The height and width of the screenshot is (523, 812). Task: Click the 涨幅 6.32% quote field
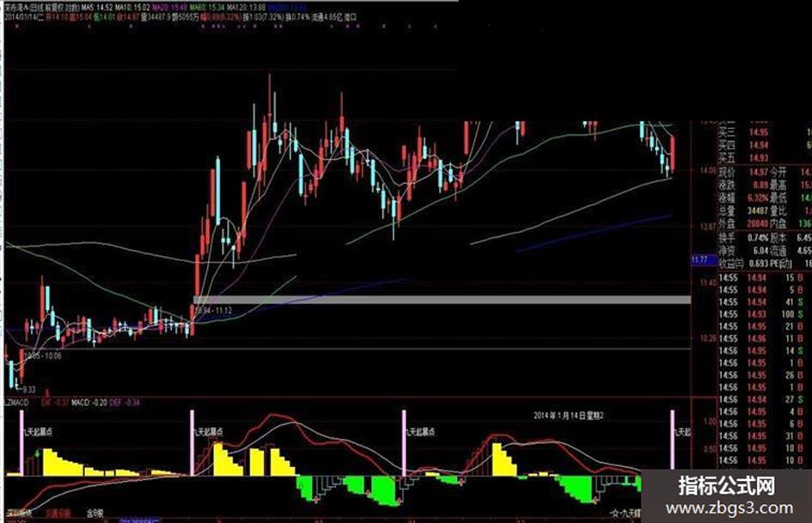click(742, 198)
